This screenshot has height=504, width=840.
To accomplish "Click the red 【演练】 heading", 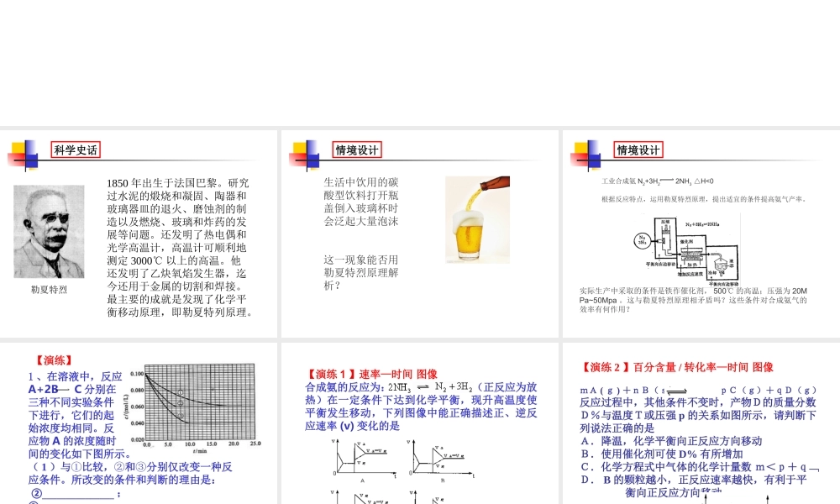I will (53, 360).
